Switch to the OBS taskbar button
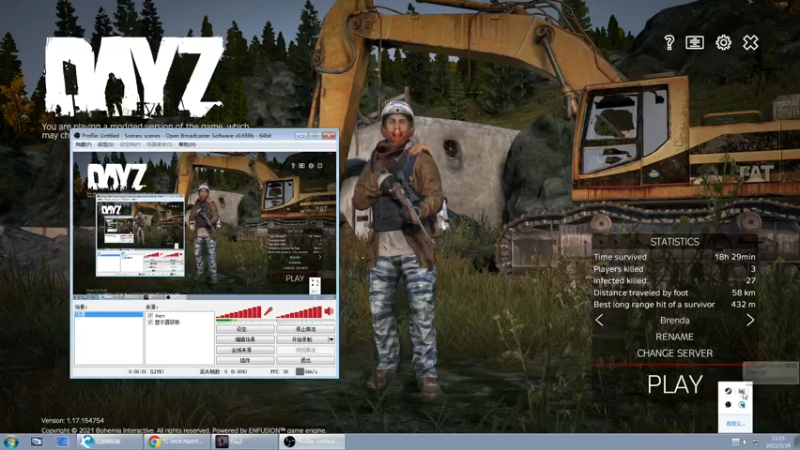Image resolution: width=800 pixels, height=450 pixels. point(312,442)
